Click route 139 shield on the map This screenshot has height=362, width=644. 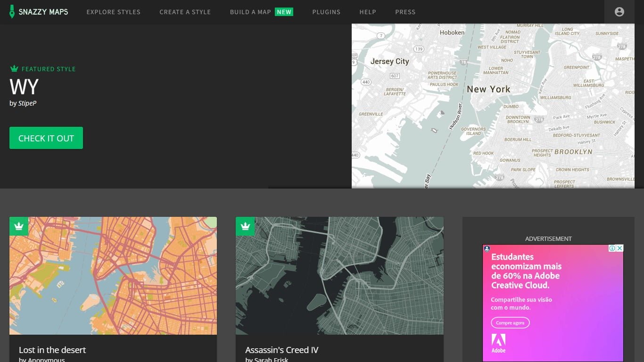(419, 49)
